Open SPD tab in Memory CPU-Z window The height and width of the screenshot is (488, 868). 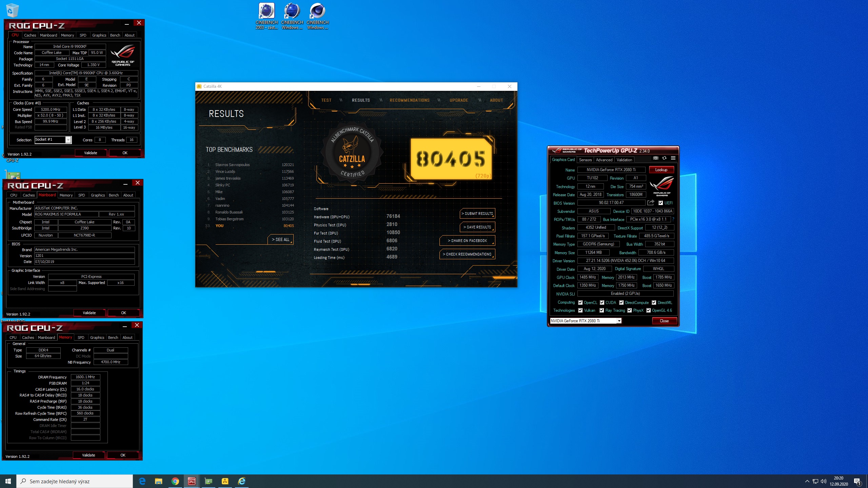click(81, 337)
